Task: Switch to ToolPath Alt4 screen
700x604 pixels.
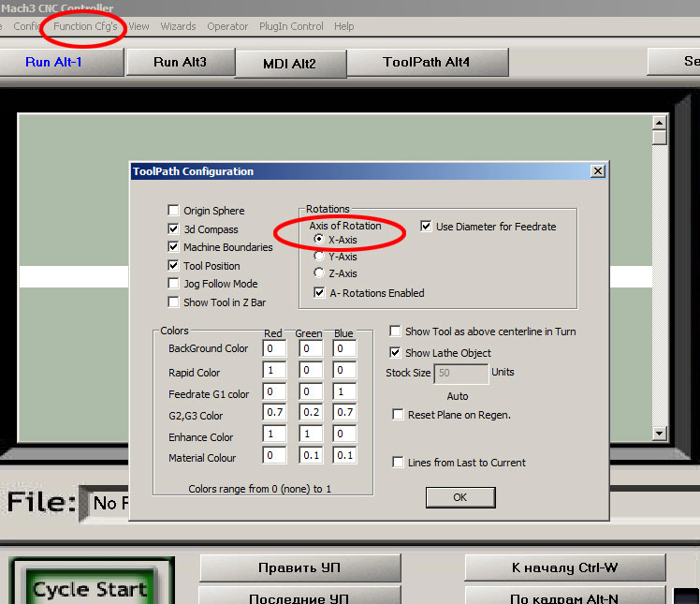Action: click(427, 63)
